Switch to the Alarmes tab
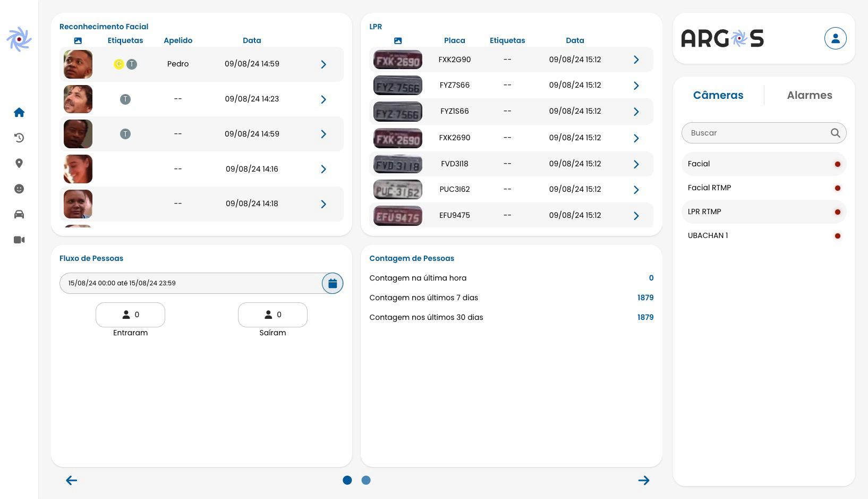The image size is (868, 499). click(x=809, y=95)
